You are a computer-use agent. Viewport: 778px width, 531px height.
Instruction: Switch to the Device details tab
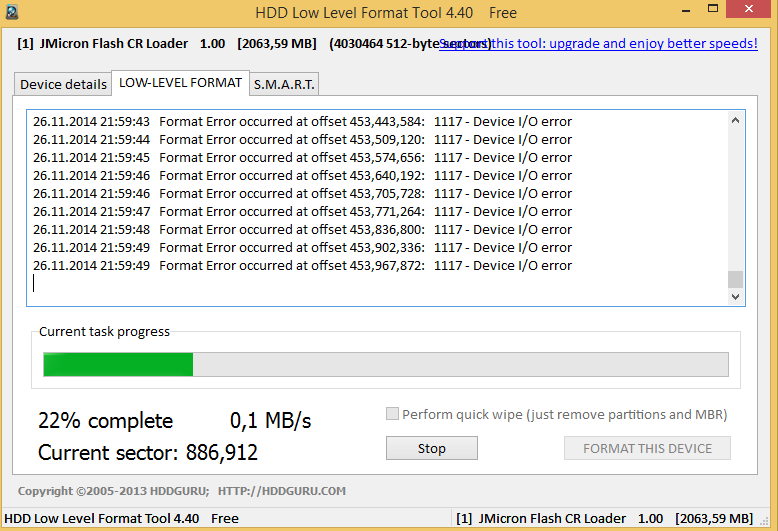coord(63,85)
